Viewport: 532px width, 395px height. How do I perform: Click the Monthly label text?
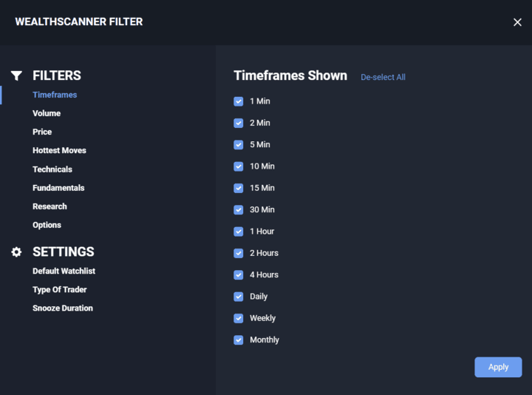[265, 340]
